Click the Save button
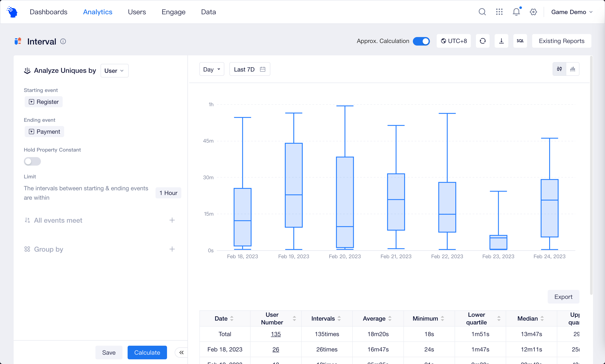 109,353
